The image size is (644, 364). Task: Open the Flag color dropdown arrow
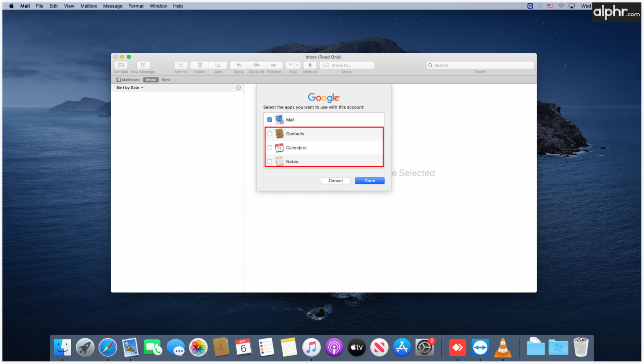pyautogui.click(x=297, y=65)
